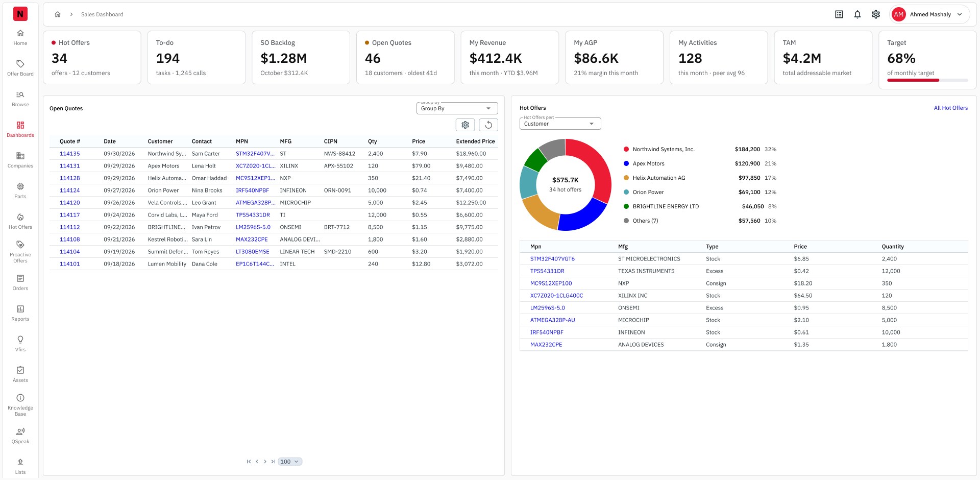Open Reports from the sidebar
980x480 pixels.
click(20, 314)
